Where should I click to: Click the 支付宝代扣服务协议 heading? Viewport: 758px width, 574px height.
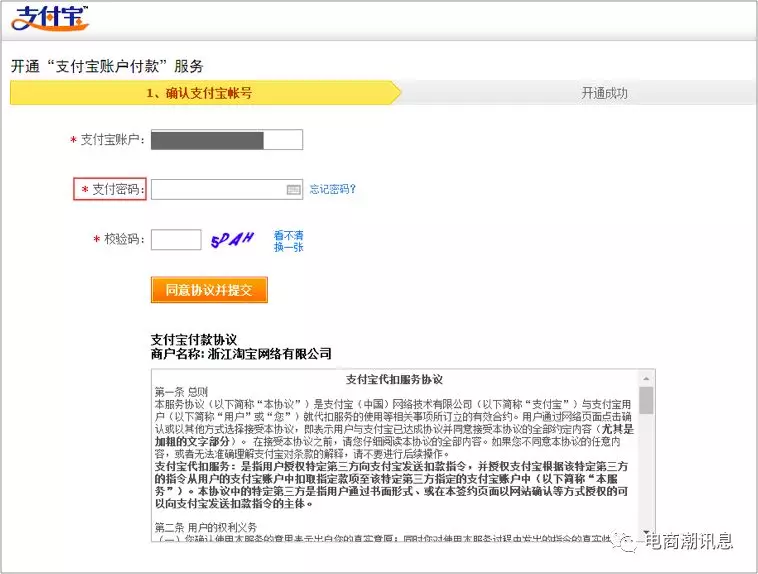tap(394, 380)
